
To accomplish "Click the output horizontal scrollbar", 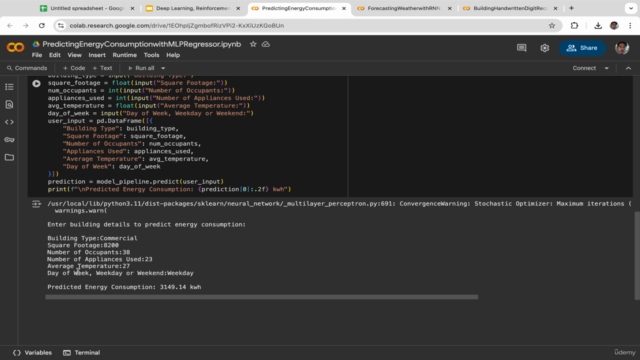I will (x=262, y=297).
